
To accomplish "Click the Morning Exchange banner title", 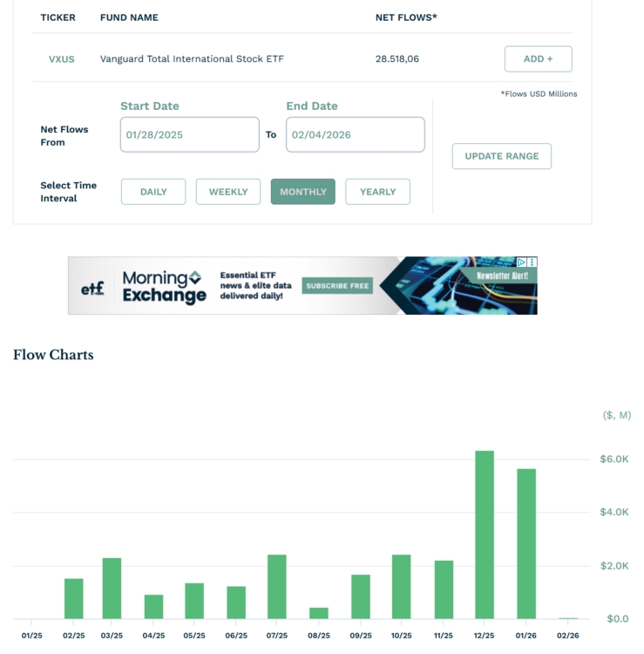I will 164,286.
